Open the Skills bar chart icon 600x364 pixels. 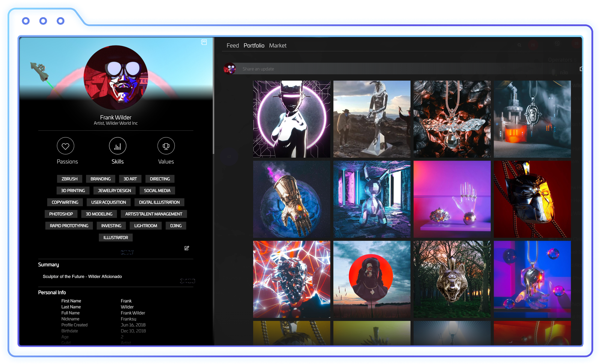click(x=117, y=146)
